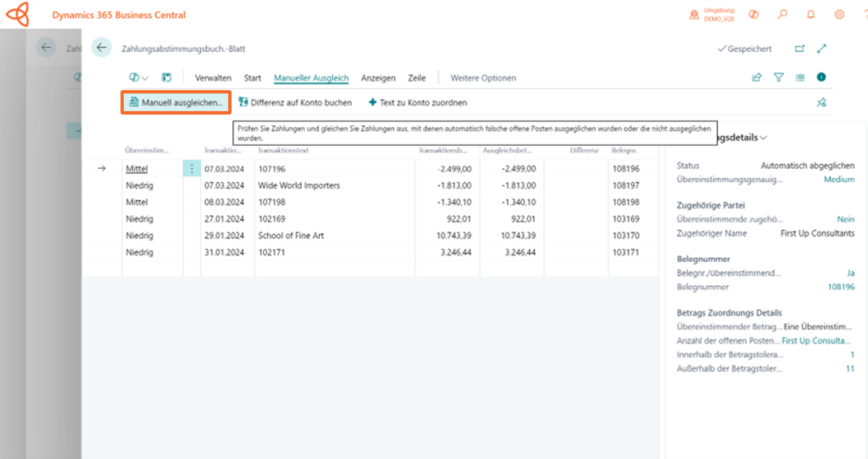This screenshot has height=459, width=868.
Task: Click the Ja document number match value
Action: (x=851, y=273)
